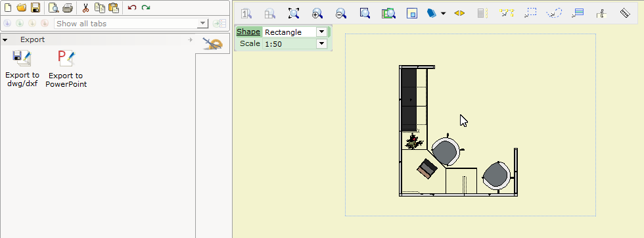The height and width of the screenshot is (238, 644).
Task: Select the plant in the floor plan
Action: (414, 142)
